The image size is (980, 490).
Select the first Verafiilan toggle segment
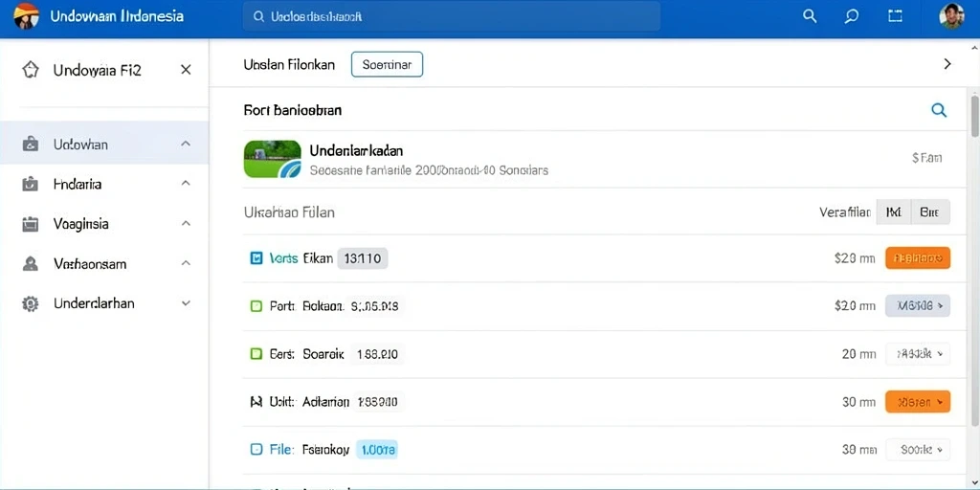click(894, 212)
